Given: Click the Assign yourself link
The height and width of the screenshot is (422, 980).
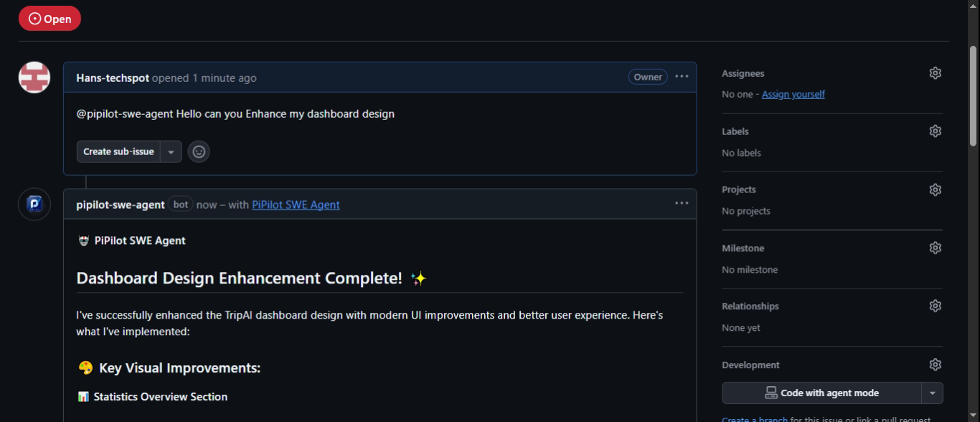Looking at the screenshot, I should (793, 94).
